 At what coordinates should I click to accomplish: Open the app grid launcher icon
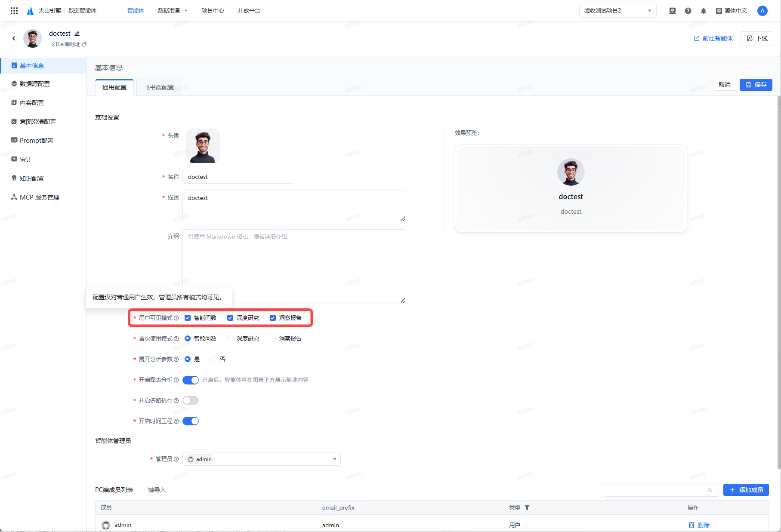click(14, 11)
